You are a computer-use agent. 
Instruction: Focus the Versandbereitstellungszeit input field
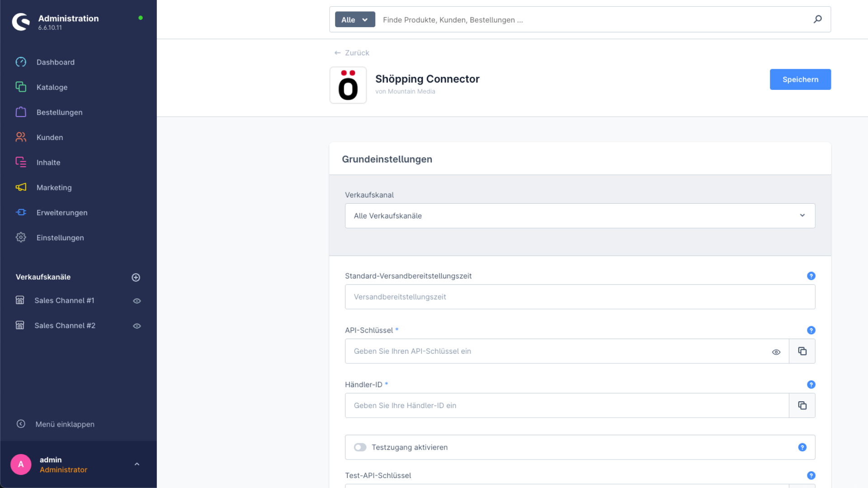[x=580, y=297]
